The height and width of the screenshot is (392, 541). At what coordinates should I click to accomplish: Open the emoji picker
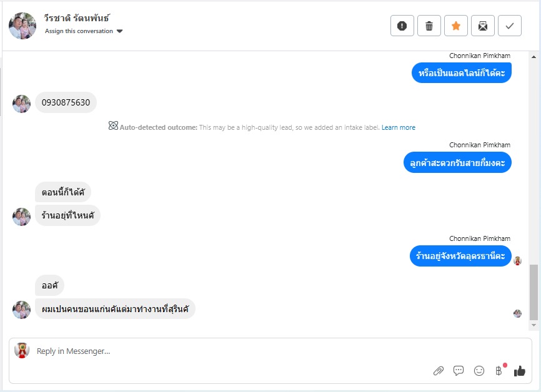tap(479, 371)
